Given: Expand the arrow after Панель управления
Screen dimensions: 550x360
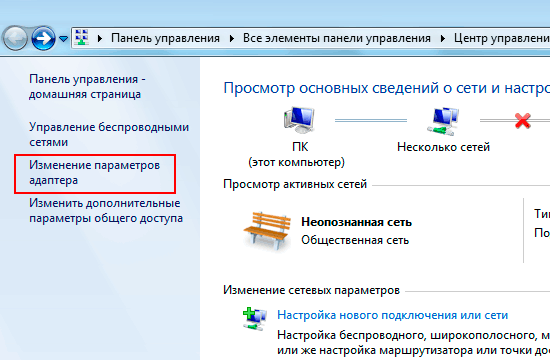Looking at the screenshot, I should (232, 38).
